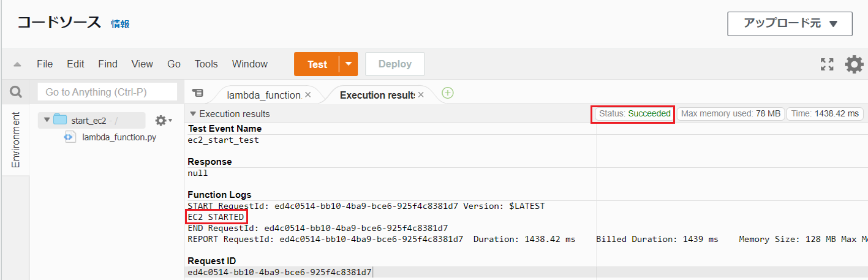Close the Execution results tab
This screenshot has width=868, height=280.
click(x=421, y=95)
